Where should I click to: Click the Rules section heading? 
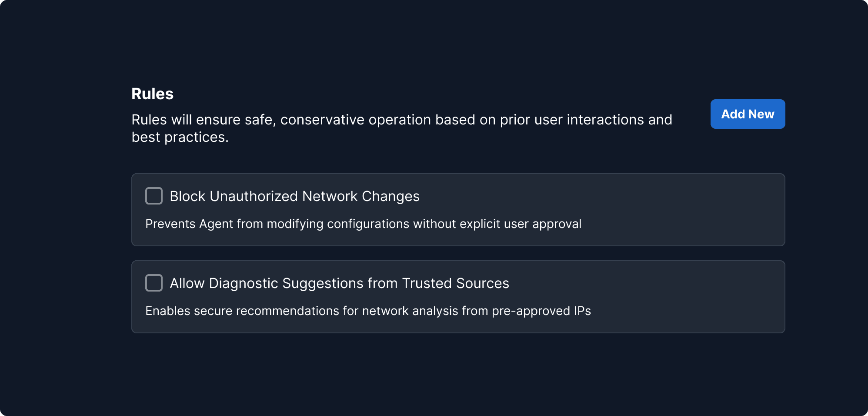(152, 93)
